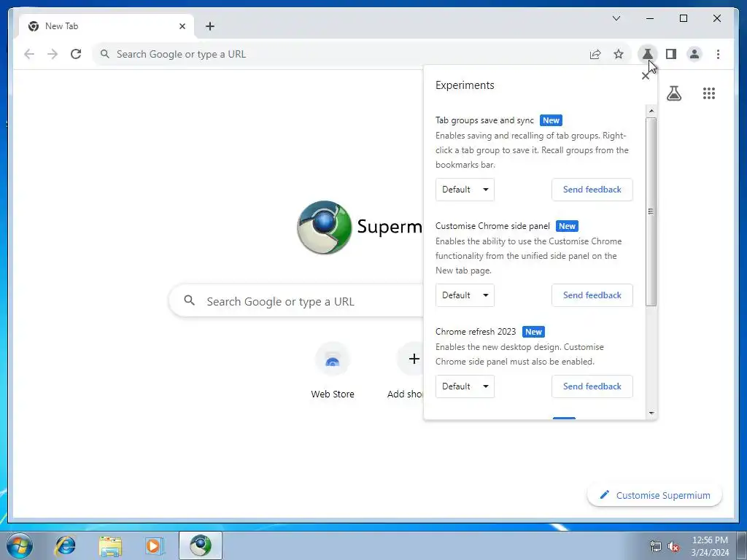The width and height of the screenshot is (747, 560).
Task: Click the Add shortcut plus icon
Action: pos(414,359)
